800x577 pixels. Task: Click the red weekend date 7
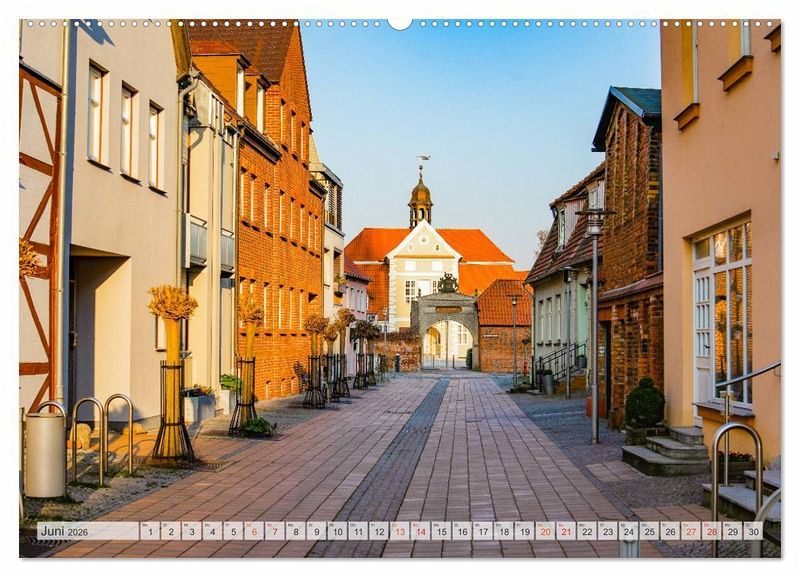point(275,531)
